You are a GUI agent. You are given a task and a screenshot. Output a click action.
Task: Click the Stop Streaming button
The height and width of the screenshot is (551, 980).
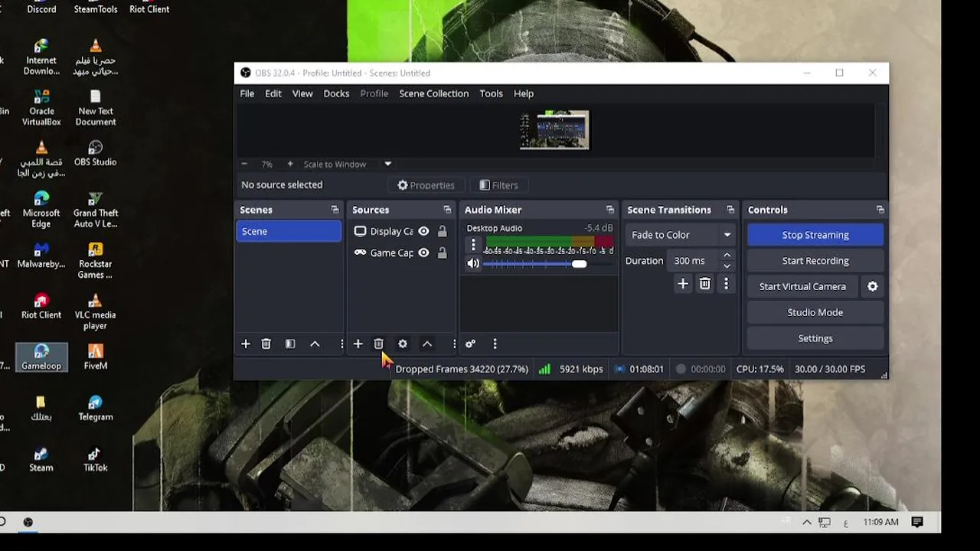815,235
